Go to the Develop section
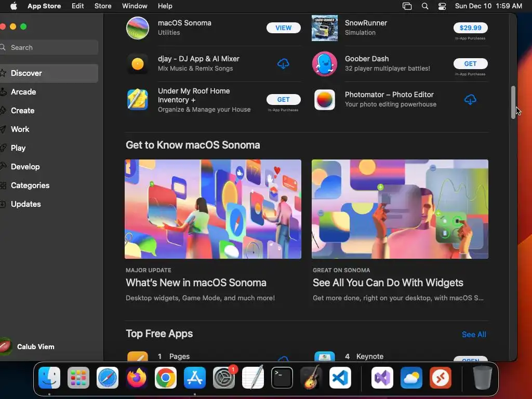This screenshot has width=532, height=399. 49,167
